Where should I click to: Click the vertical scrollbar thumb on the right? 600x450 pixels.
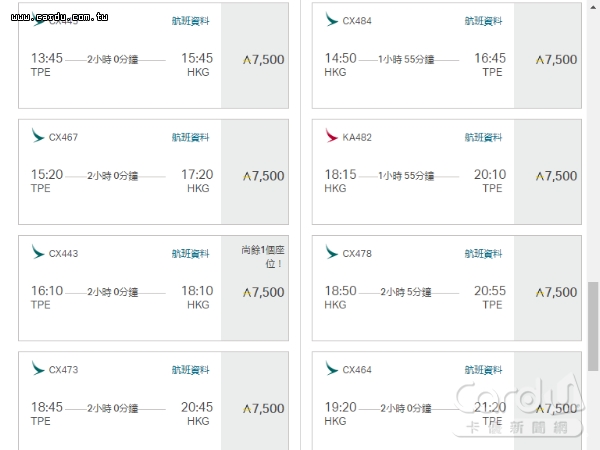coord(593,326)
